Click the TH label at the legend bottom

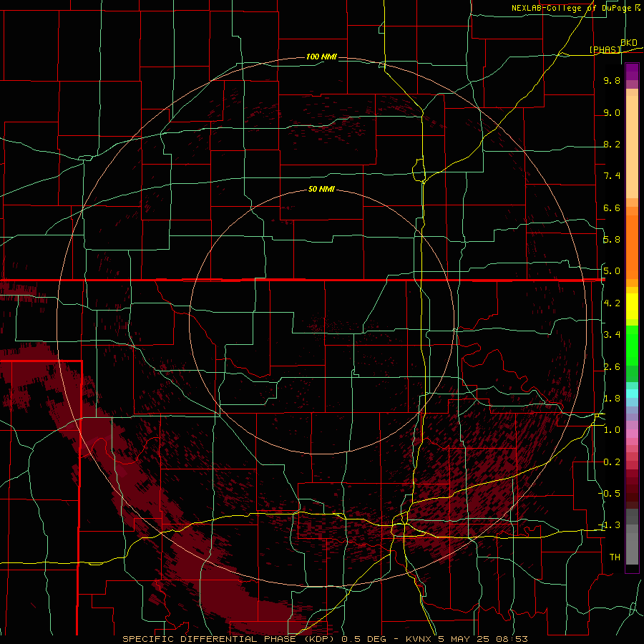click(615, 557)
